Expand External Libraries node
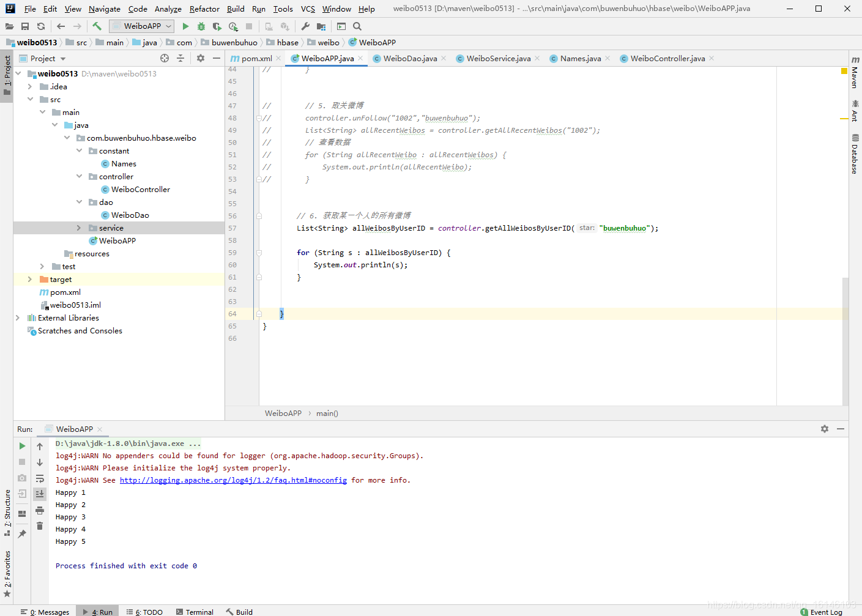This screenshot has width=862, height=616. [18, 317]
